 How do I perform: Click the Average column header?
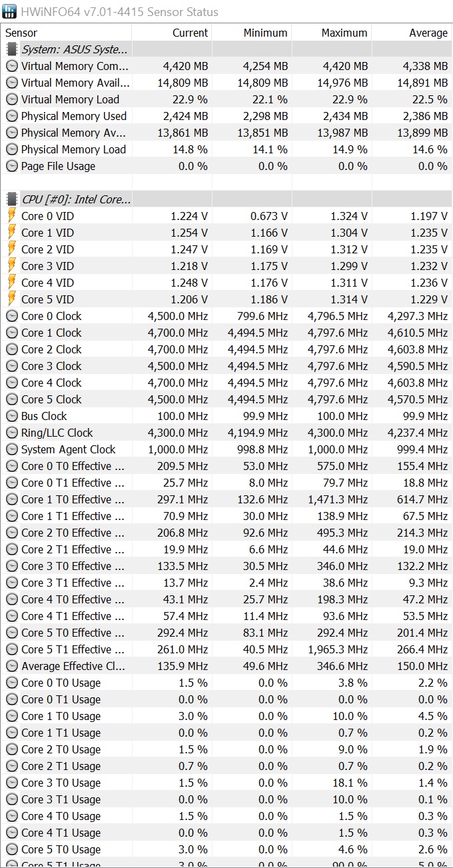point(412,33)
